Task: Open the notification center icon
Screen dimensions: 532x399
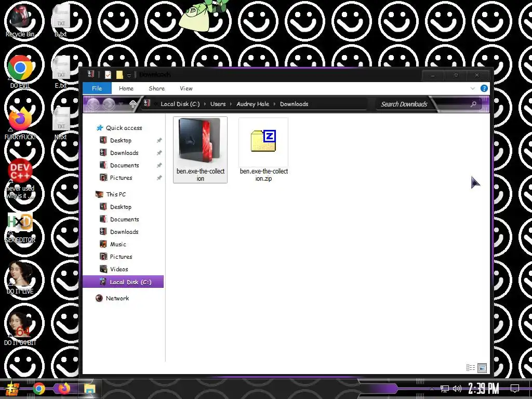Action: pos(515,389)
